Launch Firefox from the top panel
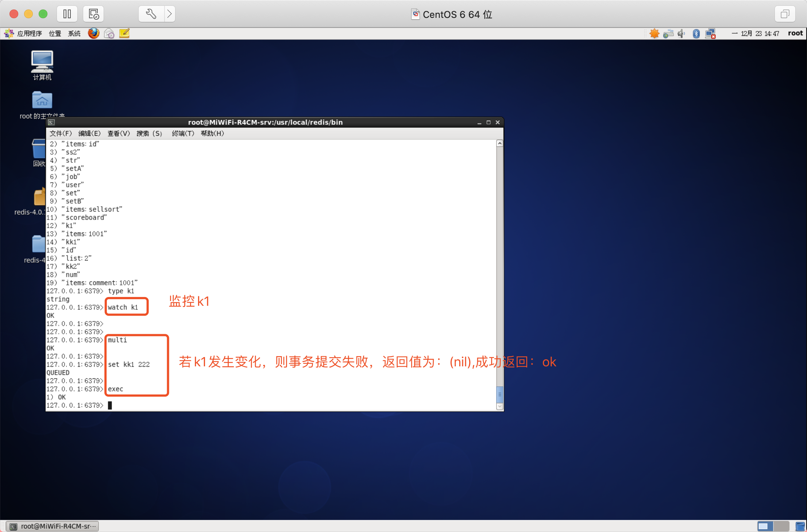807x532 pixels. click(94, 33)
